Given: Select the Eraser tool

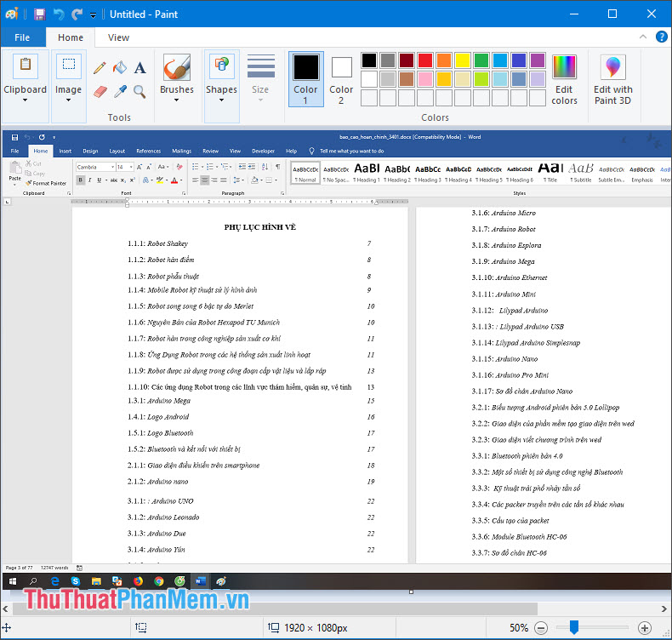Looking at the screenshot, I should pos(100,91).
